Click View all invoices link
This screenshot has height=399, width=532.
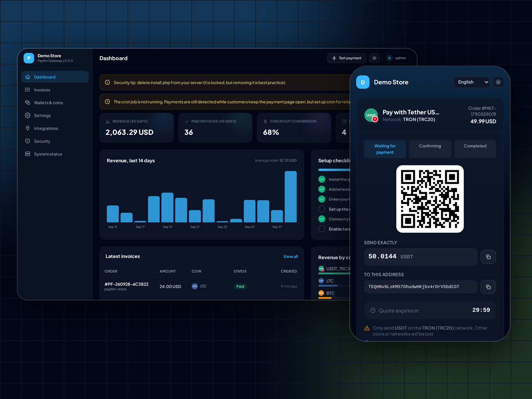pos(290,256)
